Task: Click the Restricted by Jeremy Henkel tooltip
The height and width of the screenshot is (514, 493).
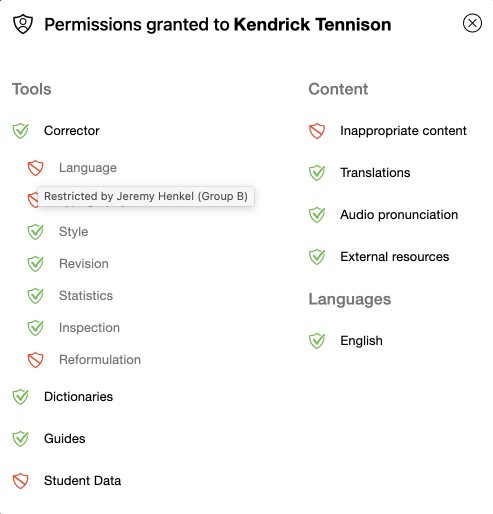Action: click(146, 196)
